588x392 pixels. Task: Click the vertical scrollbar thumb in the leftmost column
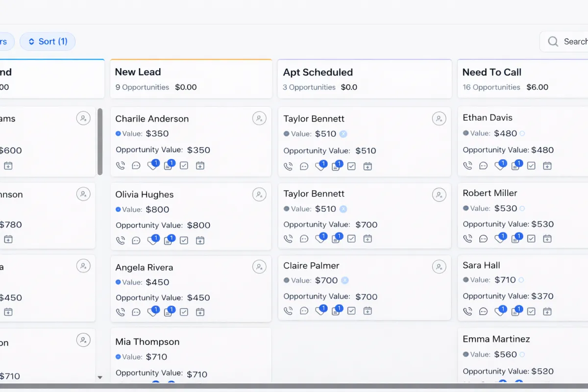(x=100, y=142)
